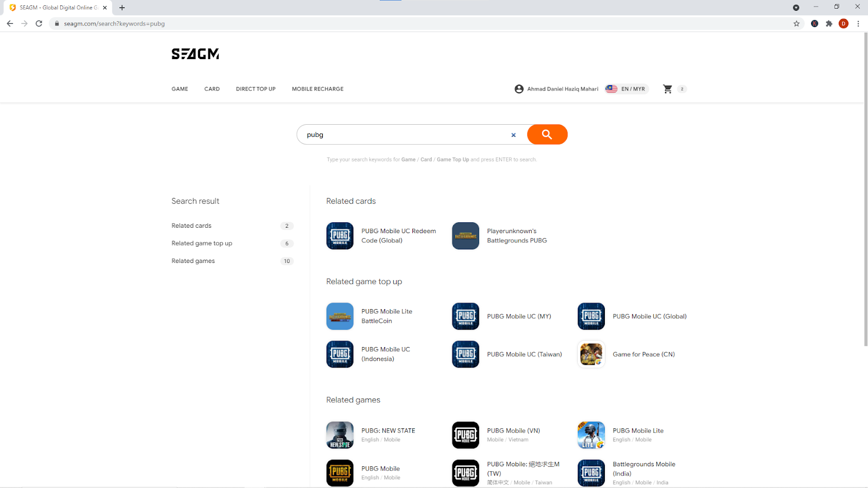Open Chrome three-dot menu
Viewport: 868px width, 488px height.
click(858, 23)
